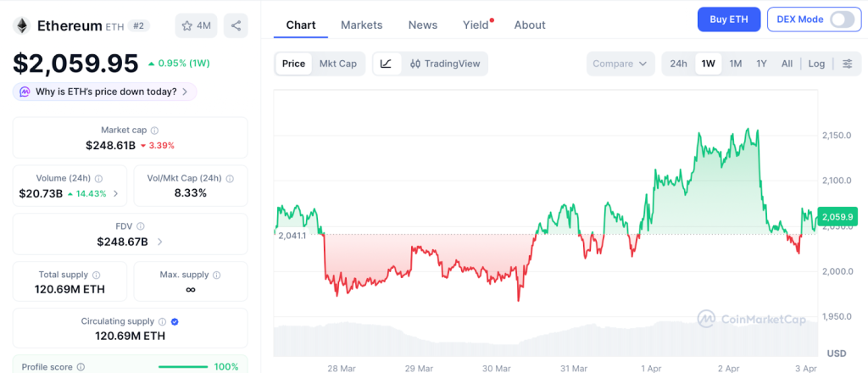The width and height of the screenshot is (868, 373).
Task: Click the Ethereum logo icon
Action: (21, 25)
